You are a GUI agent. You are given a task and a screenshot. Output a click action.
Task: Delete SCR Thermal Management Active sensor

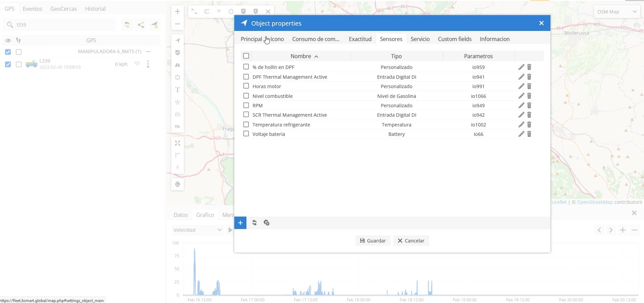tap(529, 115)
